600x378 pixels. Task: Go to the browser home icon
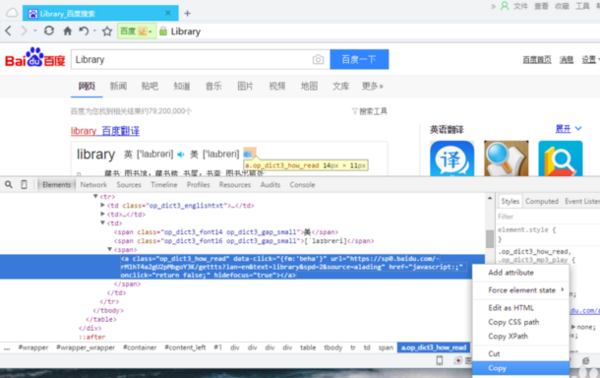pos(67,31)
